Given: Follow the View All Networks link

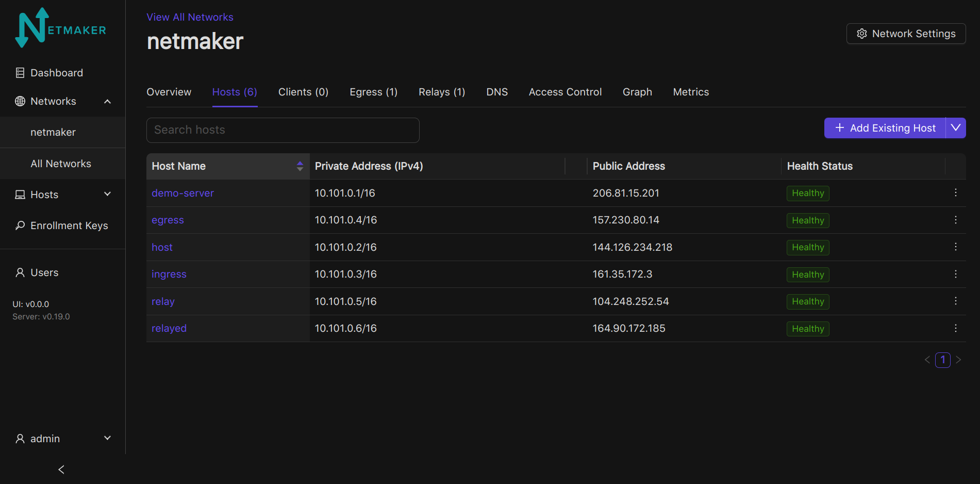Looking at the screenshot, I should click(x=190, y=17).
